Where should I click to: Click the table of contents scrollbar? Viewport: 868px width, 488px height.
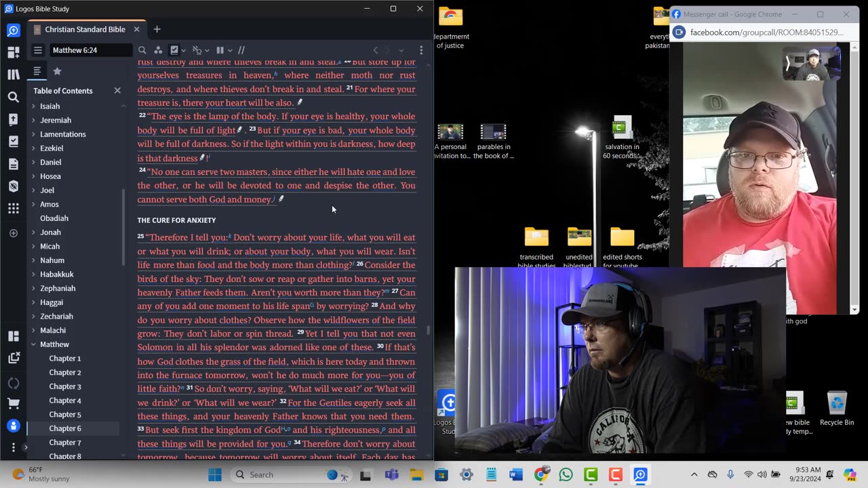pos(123,226)
